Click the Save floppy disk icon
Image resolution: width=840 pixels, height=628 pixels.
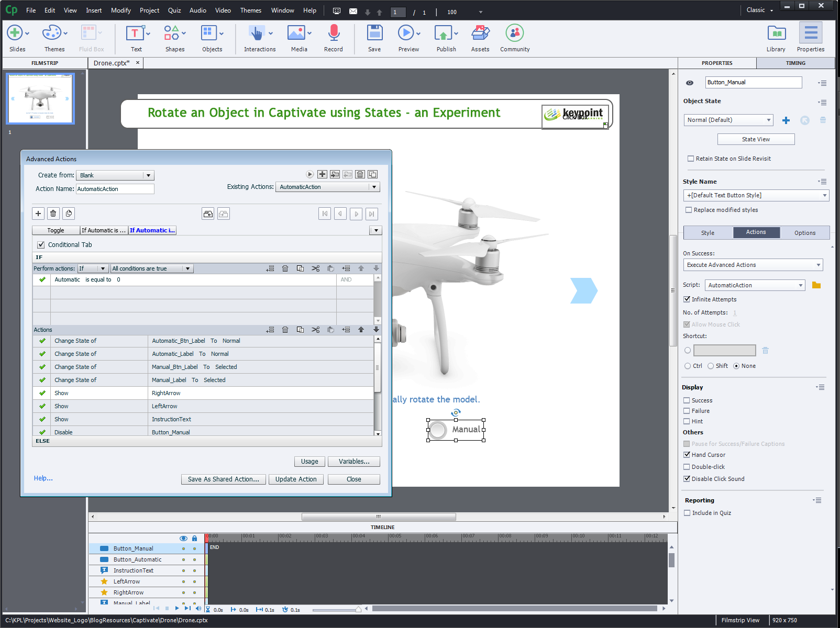(x=374, y=33)
